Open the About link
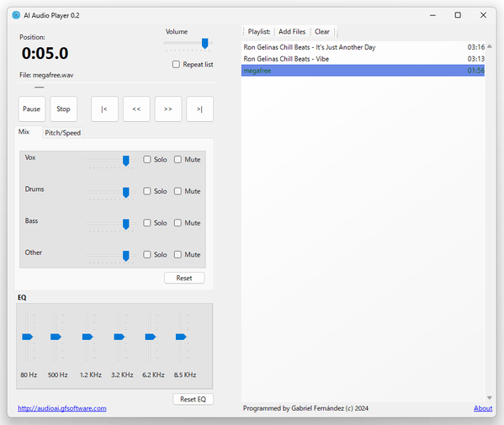 483,408
